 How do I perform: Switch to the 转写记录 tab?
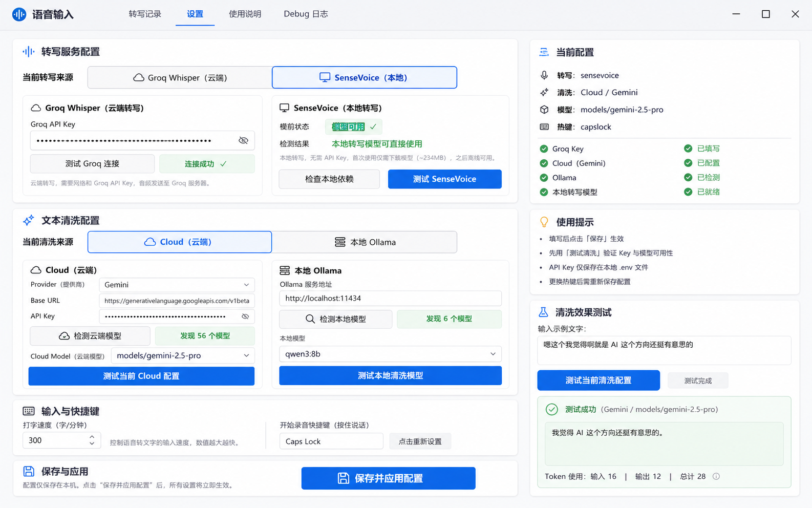point(145,14)
